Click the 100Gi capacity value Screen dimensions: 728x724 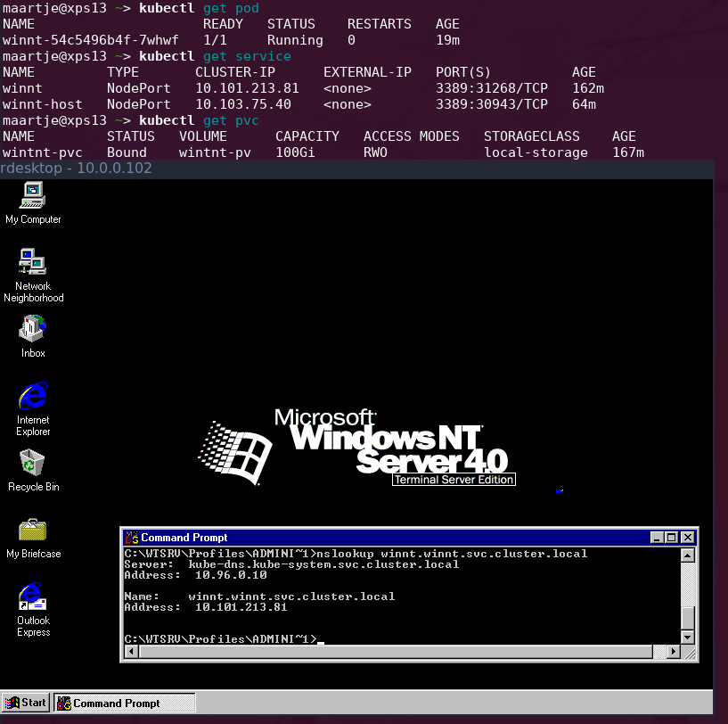[295, 152]
